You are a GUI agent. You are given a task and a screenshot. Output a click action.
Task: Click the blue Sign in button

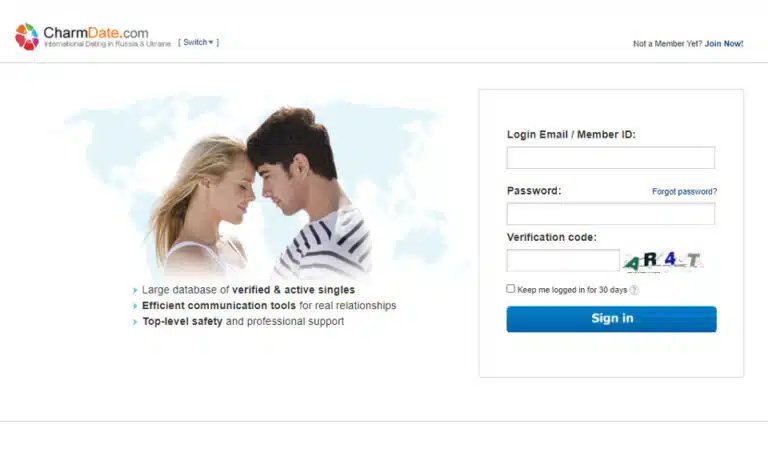coord(611,319)
